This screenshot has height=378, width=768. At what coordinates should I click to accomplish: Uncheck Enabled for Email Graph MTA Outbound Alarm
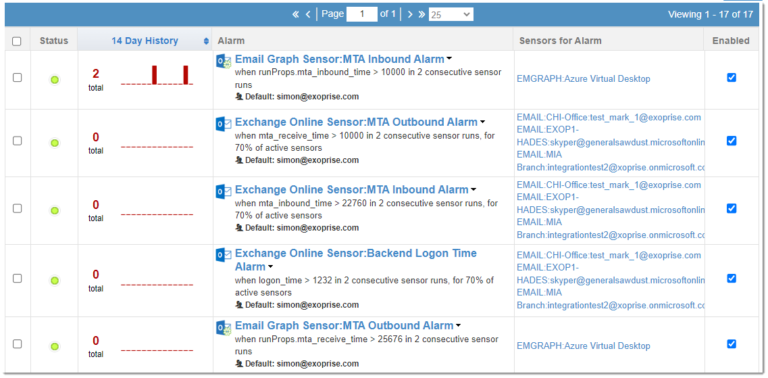[x=731, y=344]
